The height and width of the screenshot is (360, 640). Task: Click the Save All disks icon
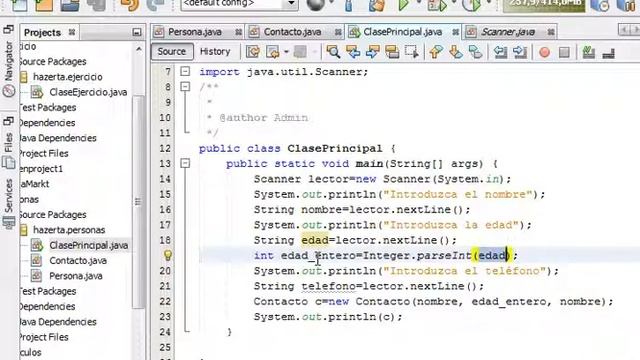click(95, 5)
